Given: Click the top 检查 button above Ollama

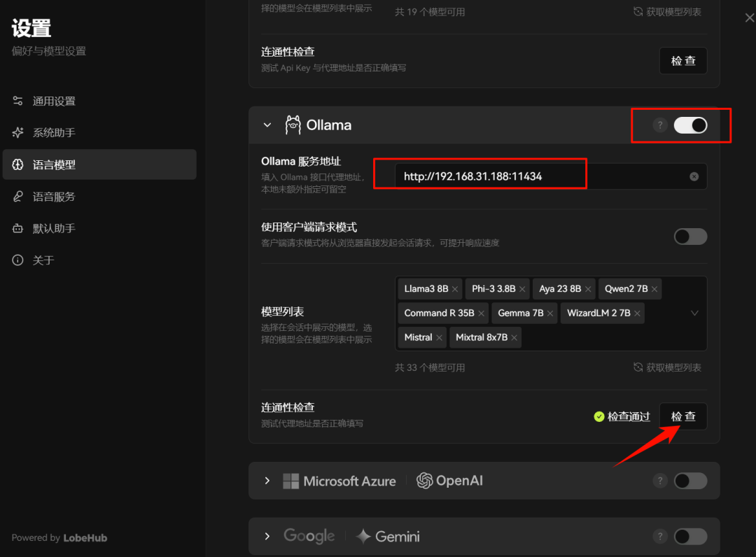Looking at the screenshot, I should click(683, 61).
